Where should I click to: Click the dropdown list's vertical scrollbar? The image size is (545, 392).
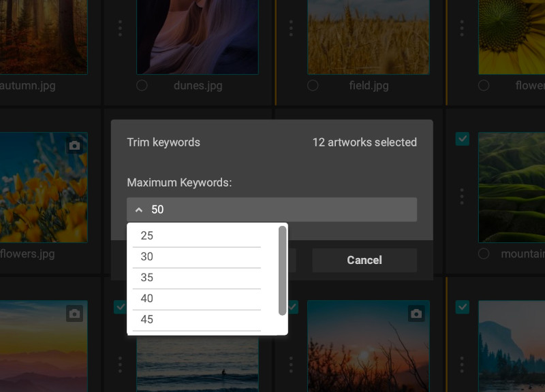pos(282,270)
